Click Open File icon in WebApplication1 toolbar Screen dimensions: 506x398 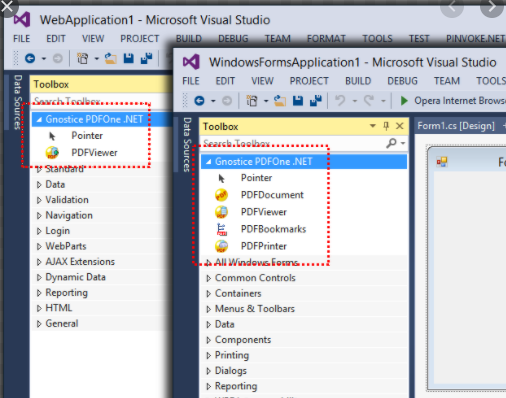click(x=111, y=59)
